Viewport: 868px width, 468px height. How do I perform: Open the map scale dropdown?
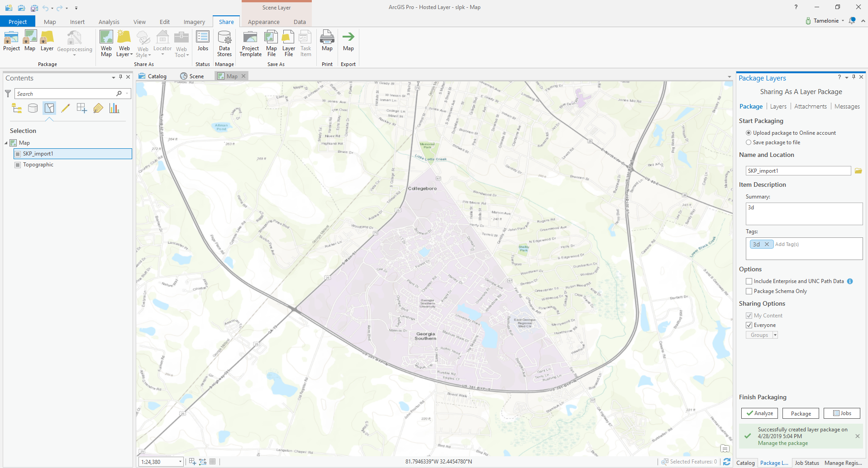(180, 462)
